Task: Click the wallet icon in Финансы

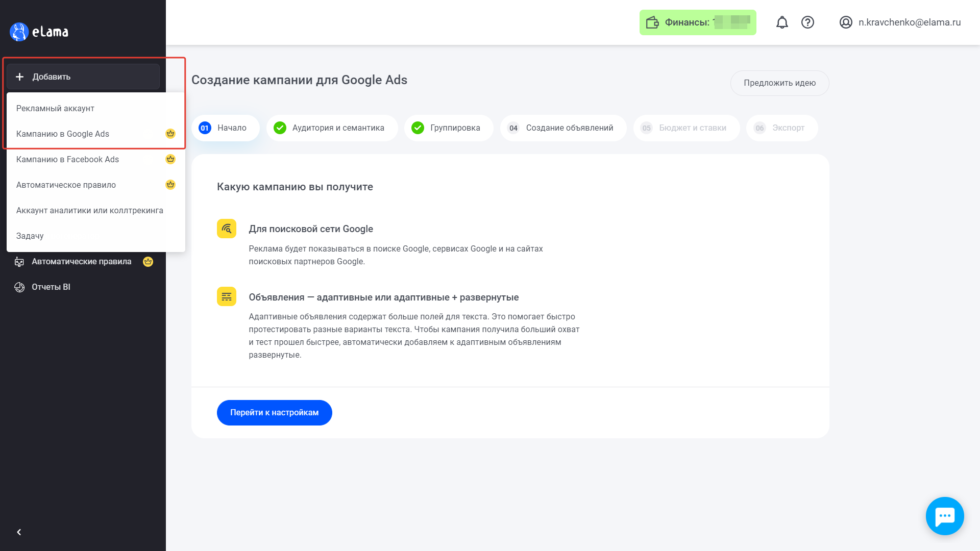Action: (652, 22)
